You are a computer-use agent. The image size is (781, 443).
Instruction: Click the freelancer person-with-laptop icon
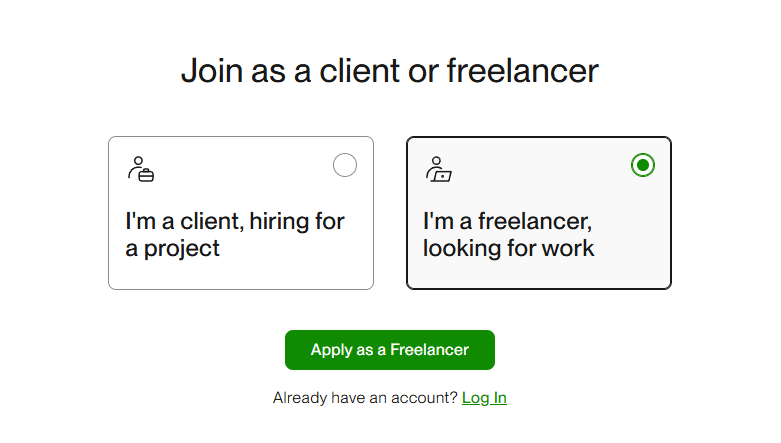click(x=438, y=169)
